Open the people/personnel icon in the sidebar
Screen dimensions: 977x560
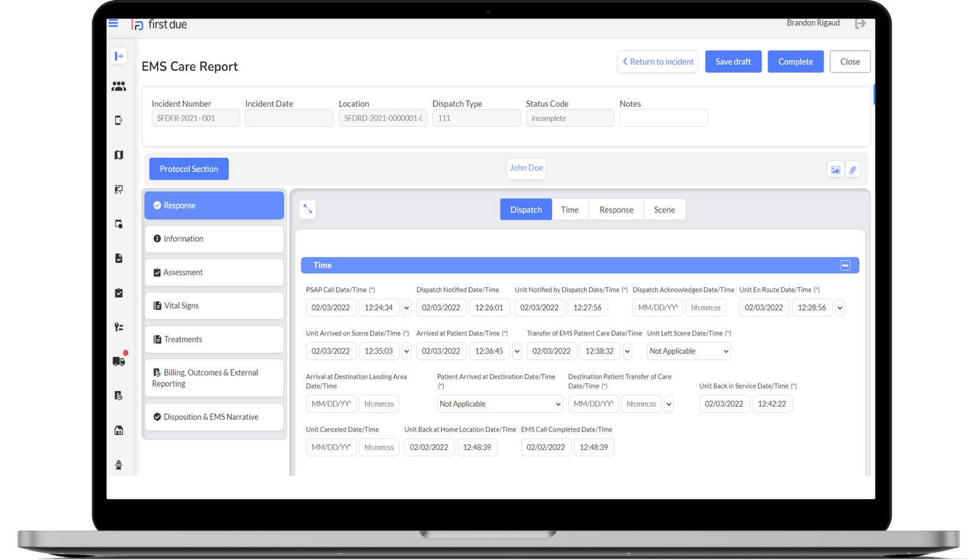click(x=119, y=86)
